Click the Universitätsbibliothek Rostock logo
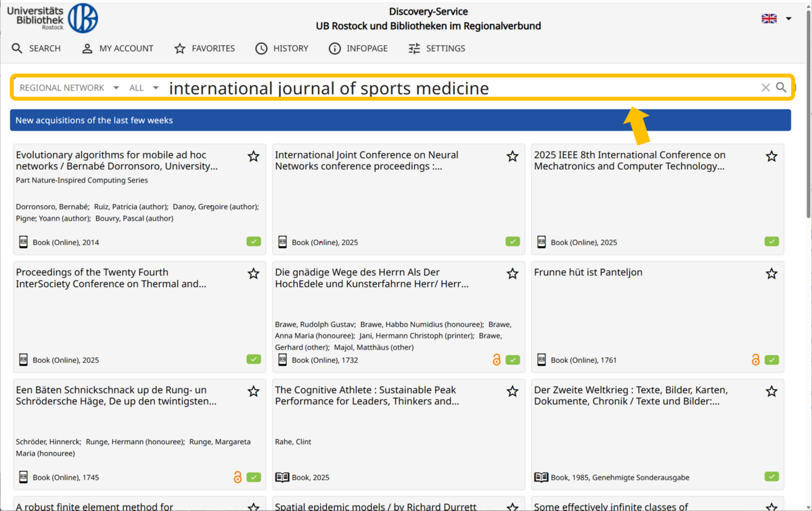812x511 pixels. click(x=53, y=18)
